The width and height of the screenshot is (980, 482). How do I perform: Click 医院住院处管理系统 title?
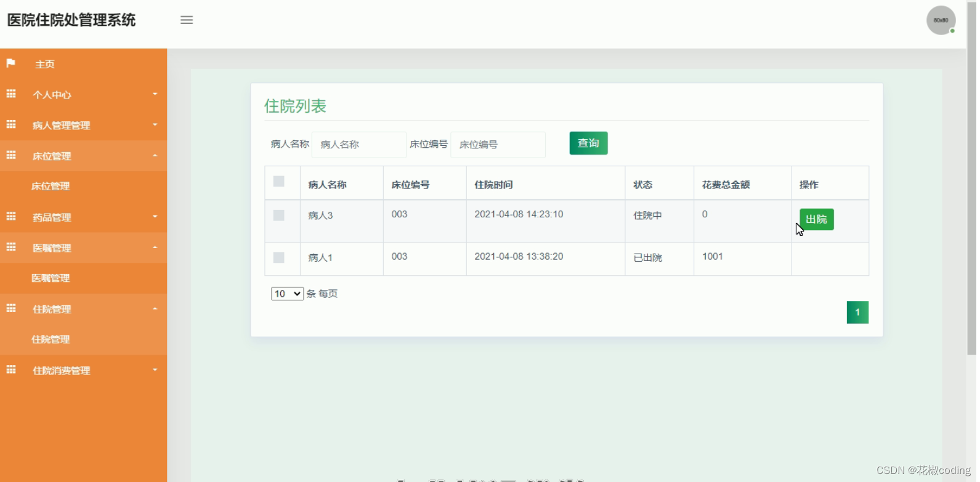(x=71, y=20)
